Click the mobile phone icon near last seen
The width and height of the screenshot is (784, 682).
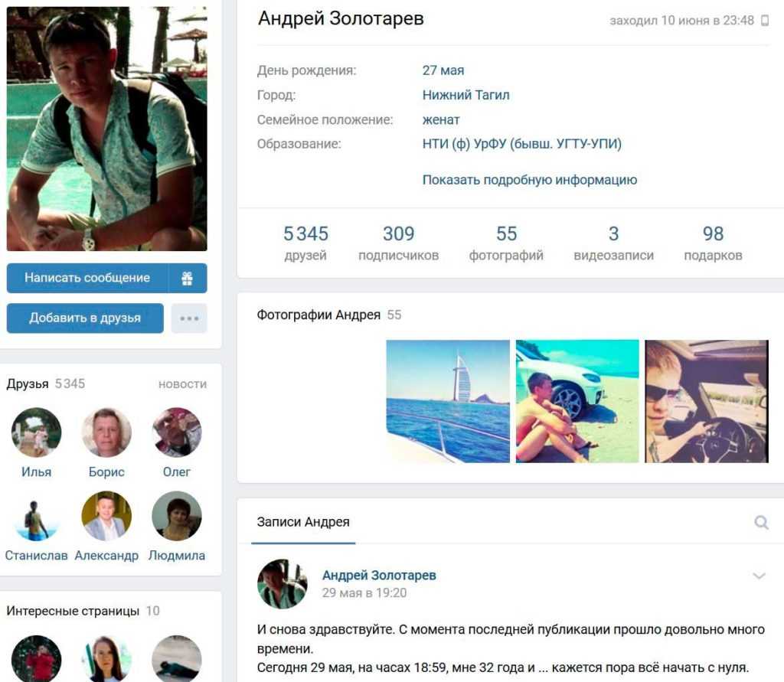point(765,20)
